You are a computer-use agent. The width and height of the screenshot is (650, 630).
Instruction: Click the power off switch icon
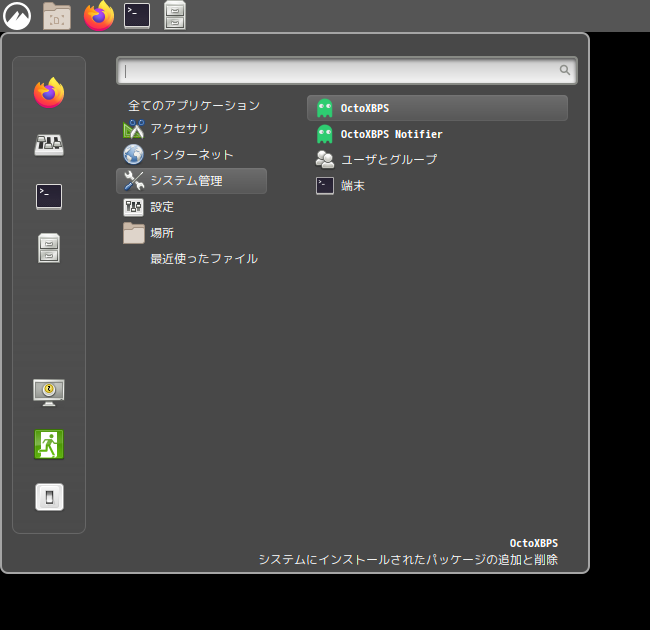[49, 497]
